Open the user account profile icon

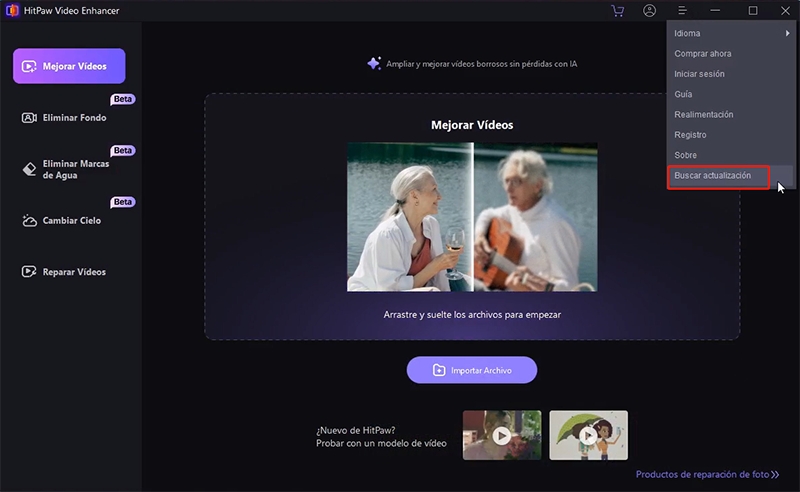[x=649, y=11]
